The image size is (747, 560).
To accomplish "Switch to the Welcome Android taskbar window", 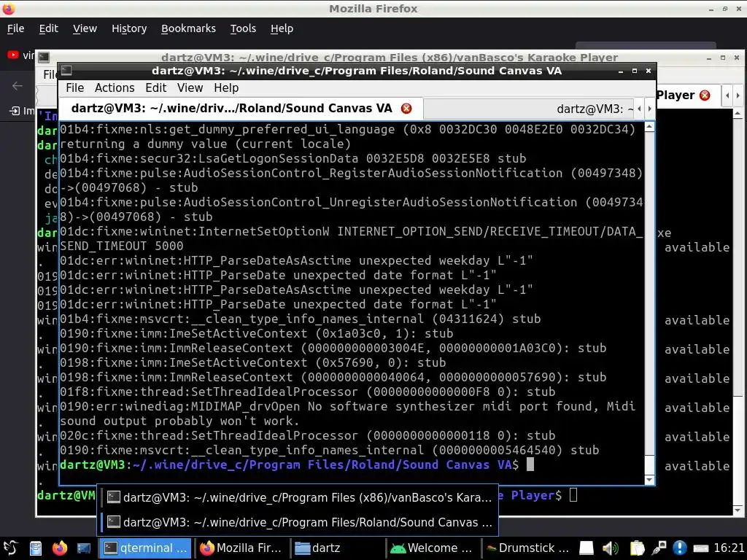I will coord(432,548).
